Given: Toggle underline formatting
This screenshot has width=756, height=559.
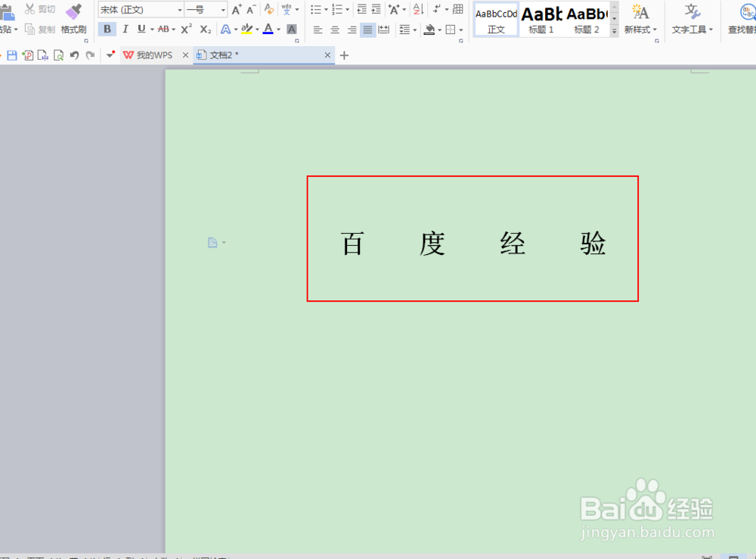Looking at the screenshot, I should (142, 29).
